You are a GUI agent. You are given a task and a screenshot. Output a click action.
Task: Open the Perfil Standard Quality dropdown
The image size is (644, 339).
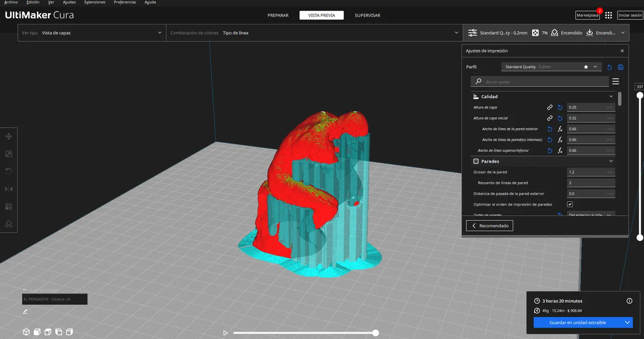(551, 67)
